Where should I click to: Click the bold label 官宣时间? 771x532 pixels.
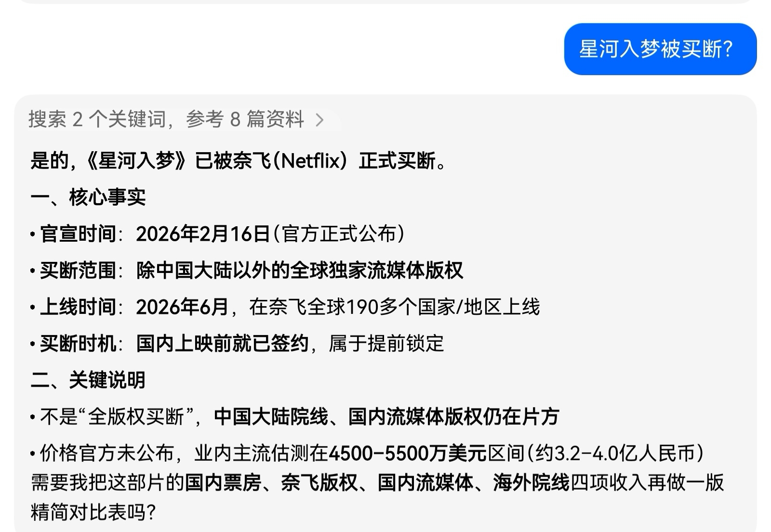(x=78, y=234)
